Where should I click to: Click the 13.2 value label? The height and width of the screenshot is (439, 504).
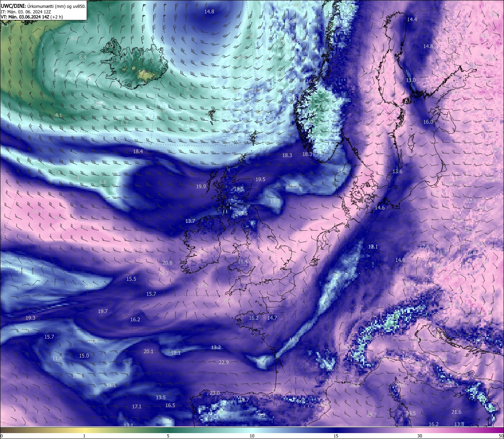coord(216,347)
